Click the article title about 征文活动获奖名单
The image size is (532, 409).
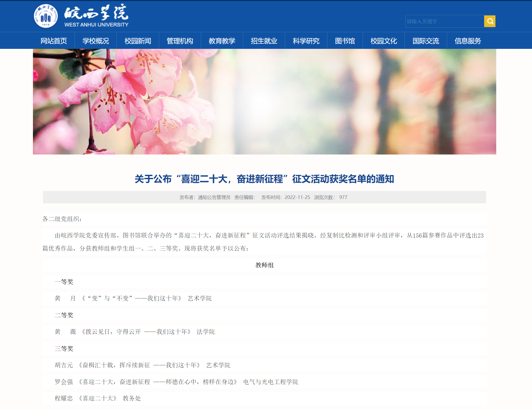(x=264, y=179)
